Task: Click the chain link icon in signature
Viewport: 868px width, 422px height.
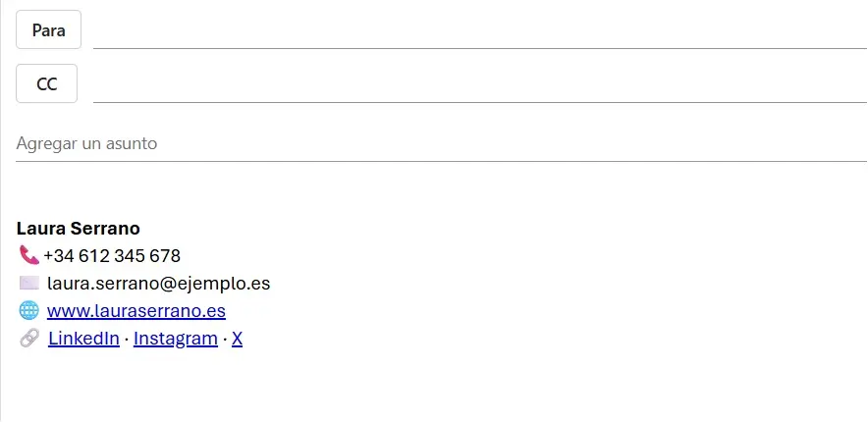Action: click(29, 338)
